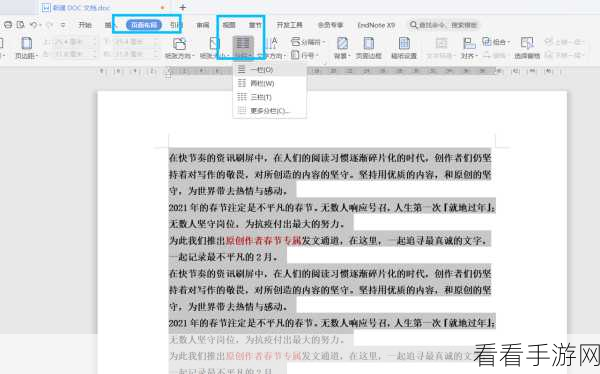Viewport: 600px width, 374px height.
Task: Switch to the 视图 View tab
Action: click(x=229, y=25)
